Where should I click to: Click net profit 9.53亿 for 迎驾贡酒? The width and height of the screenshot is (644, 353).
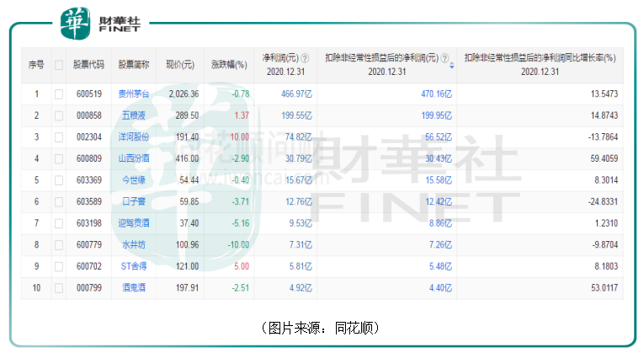(301, 223)
